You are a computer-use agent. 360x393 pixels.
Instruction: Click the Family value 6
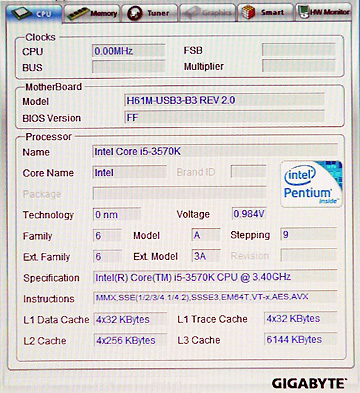point(107,236)
